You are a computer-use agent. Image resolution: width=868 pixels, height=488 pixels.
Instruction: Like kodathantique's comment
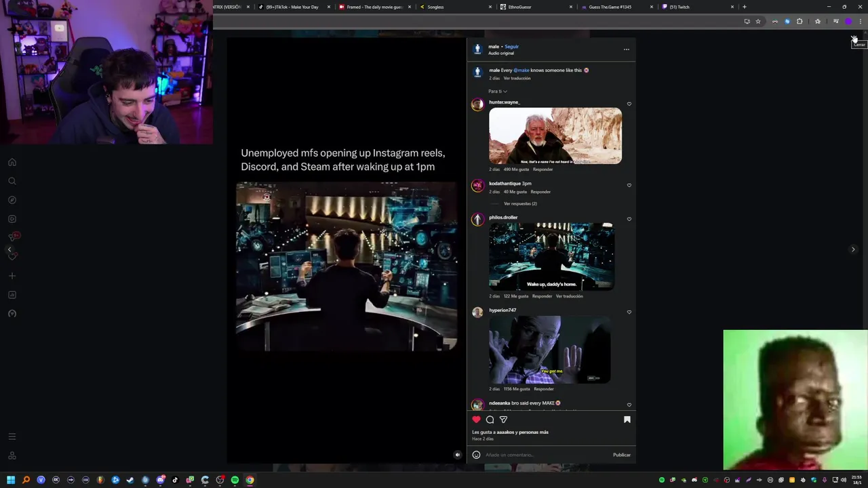click(x=629, y=185)
